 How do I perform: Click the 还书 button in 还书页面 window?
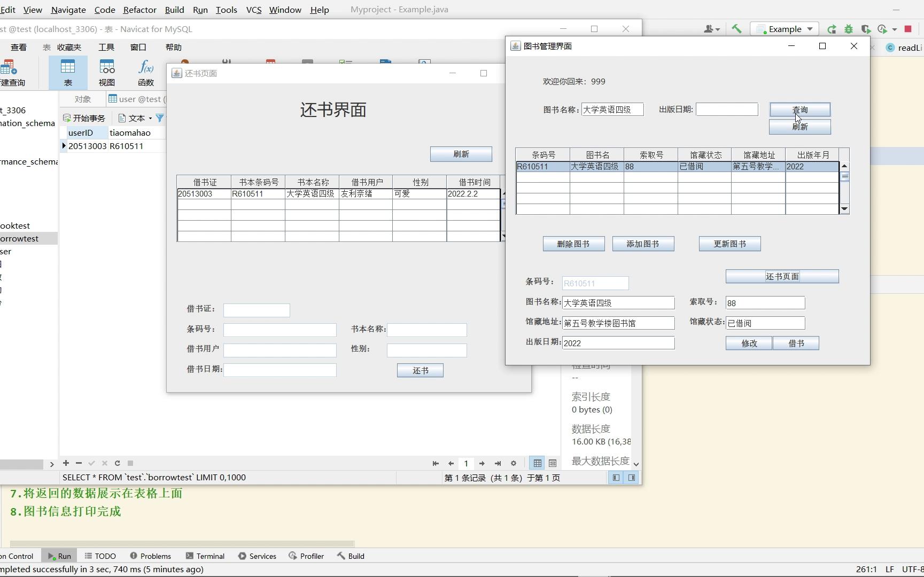[420, 371]
